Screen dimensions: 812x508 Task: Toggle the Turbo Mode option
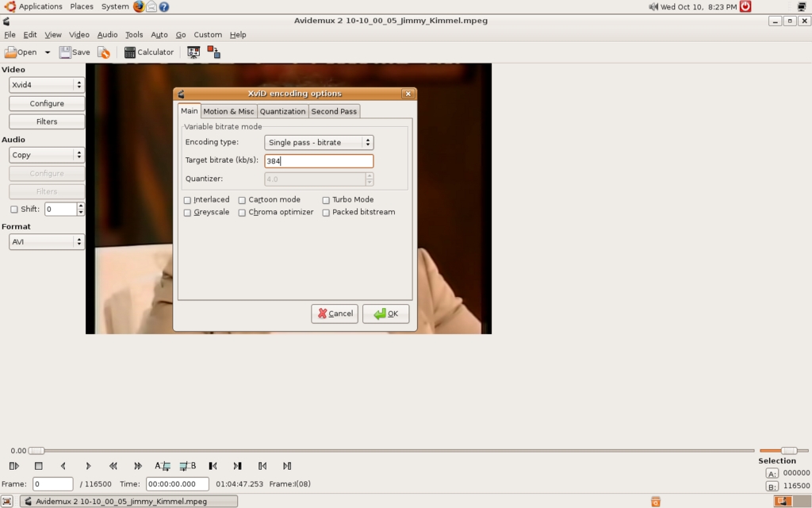[x=326, y=200]
